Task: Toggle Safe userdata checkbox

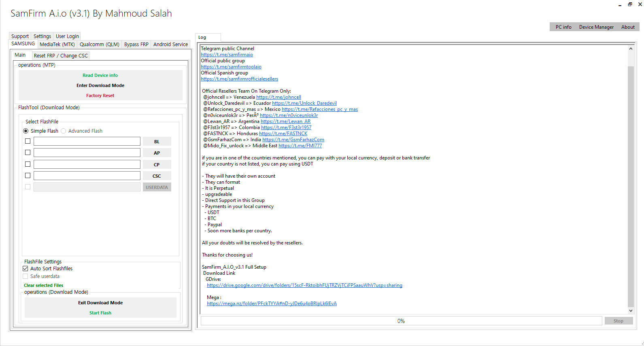Action: pos(26,276)
